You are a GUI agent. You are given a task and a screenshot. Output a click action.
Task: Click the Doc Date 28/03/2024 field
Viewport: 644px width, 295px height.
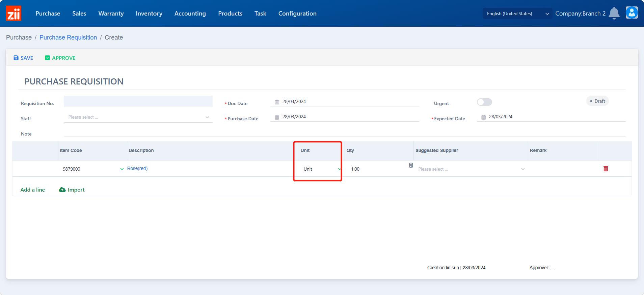coord(345,101)
